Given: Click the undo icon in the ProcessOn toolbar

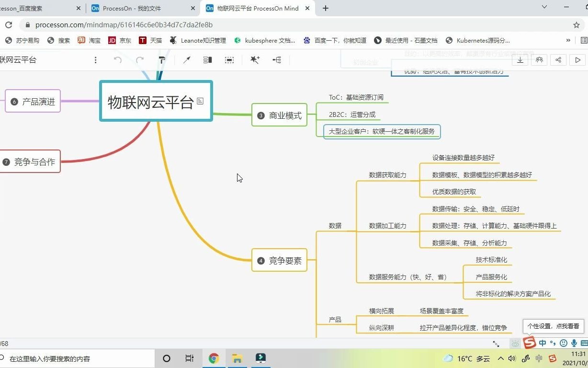Looking at the screenshot, I should 118,60.
